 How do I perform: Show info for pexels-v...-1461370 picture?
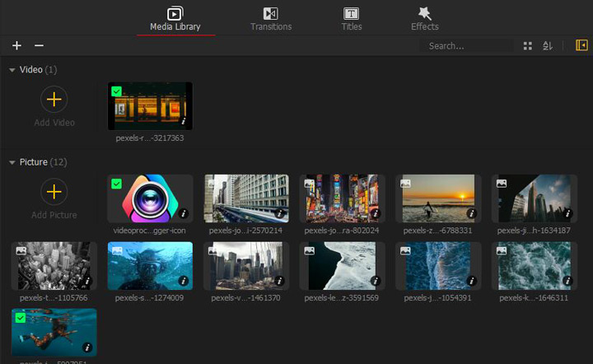tap(279, 281)
